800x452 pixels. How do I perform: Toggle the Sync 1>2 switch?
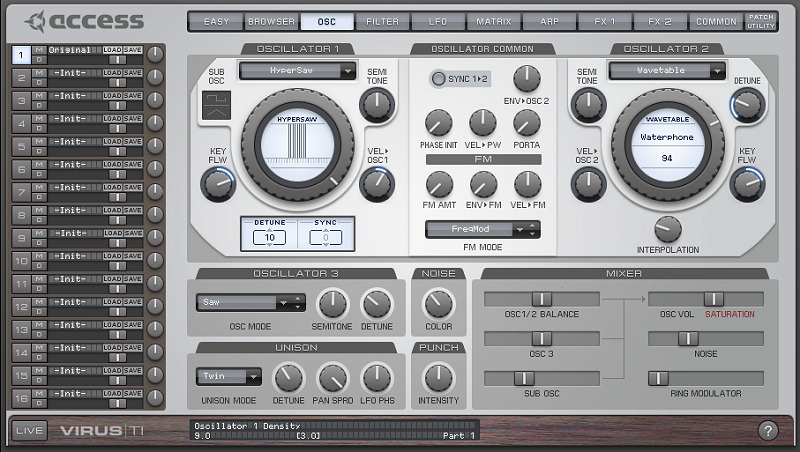click(439, 79)
